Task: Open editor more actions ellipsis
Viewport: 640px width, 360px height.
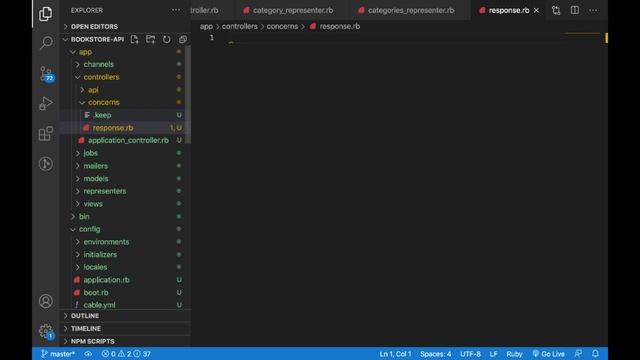Action: (x=593, y=10)
